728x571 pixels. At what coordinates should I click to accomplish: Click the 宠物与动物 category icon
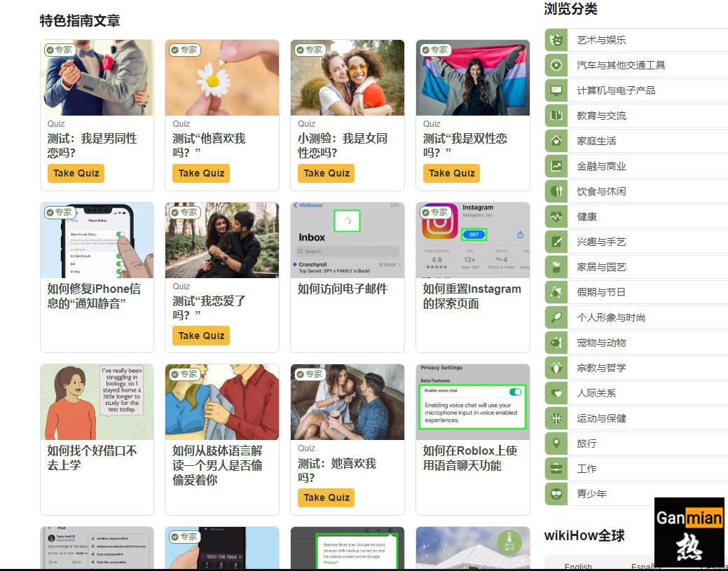(x=556, y=343)
